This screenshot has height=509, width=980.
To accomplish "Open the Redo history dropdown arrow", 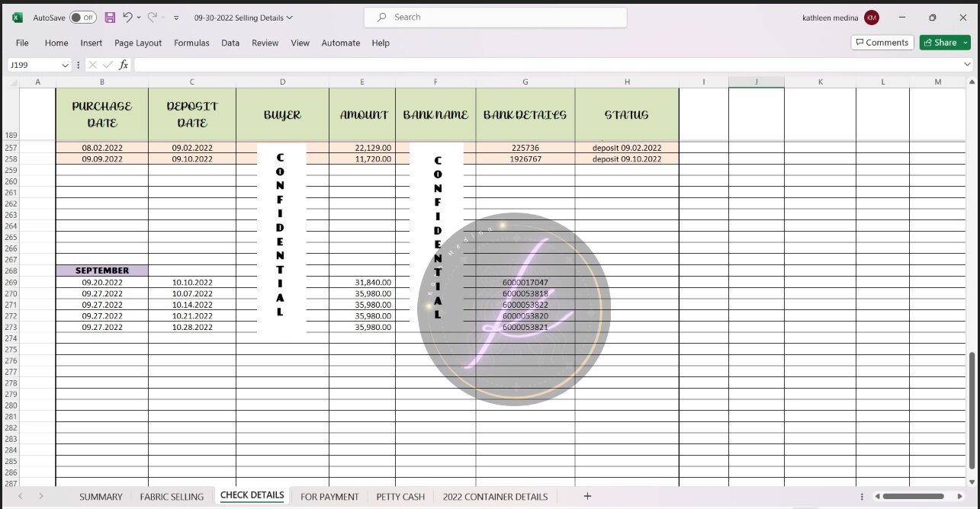I will coord(162,18).
